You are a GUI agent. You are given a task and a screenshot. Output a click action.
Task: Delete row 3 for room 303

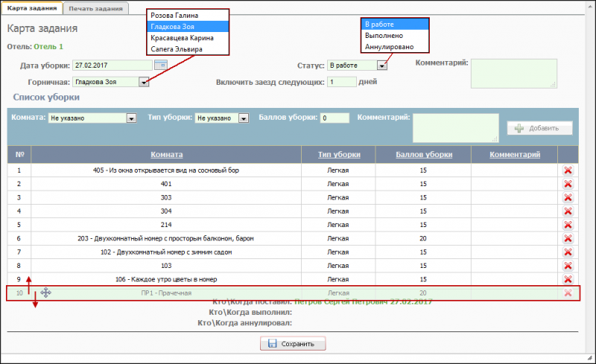click(568, 197)
